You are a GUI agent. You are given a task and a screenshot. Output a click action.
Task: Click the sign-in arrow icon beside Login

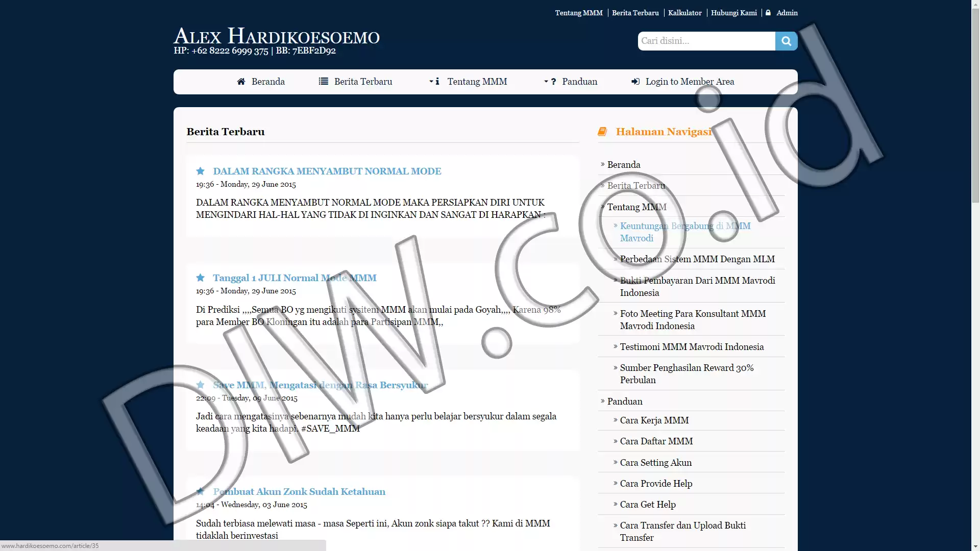coord(635,82)
